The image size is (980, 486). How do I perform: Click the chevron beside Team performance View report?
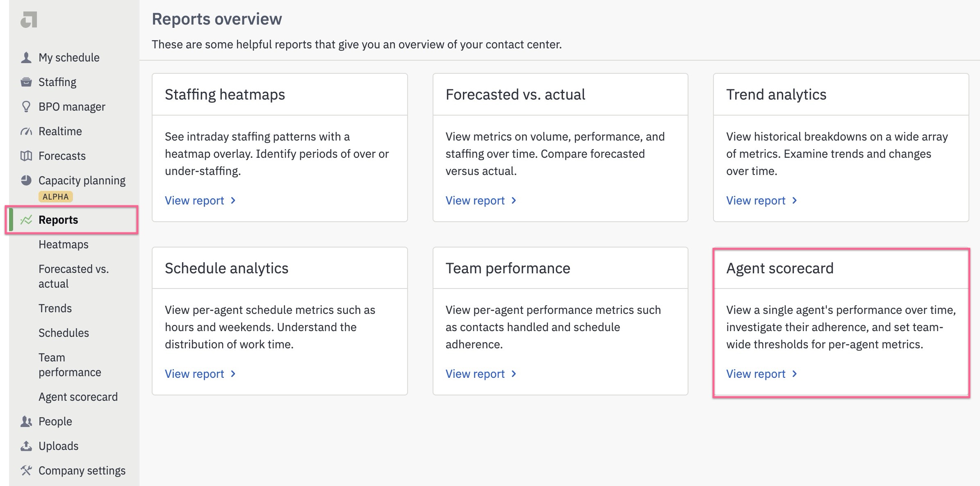click(x=514, y=374)
